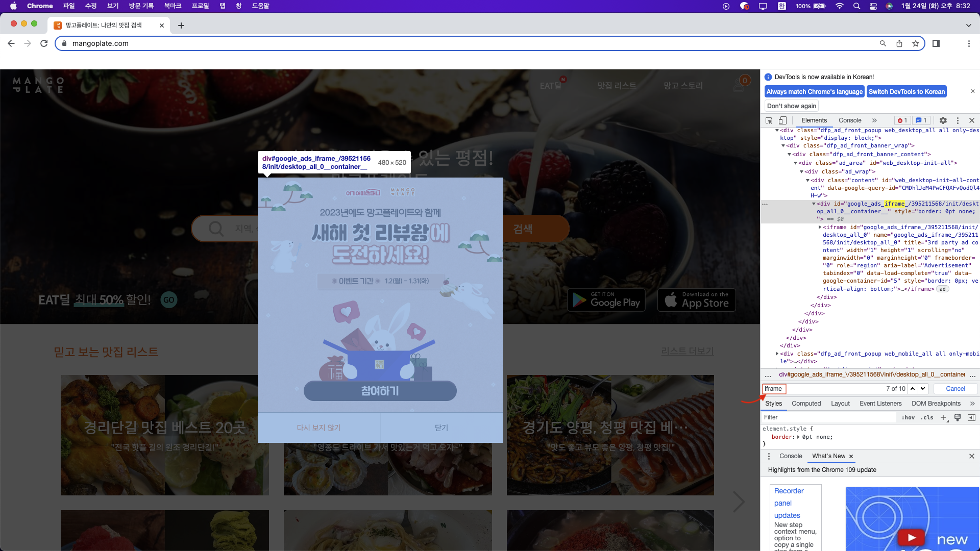
Task: Click the red error count badge
Action: pos(902,120)
